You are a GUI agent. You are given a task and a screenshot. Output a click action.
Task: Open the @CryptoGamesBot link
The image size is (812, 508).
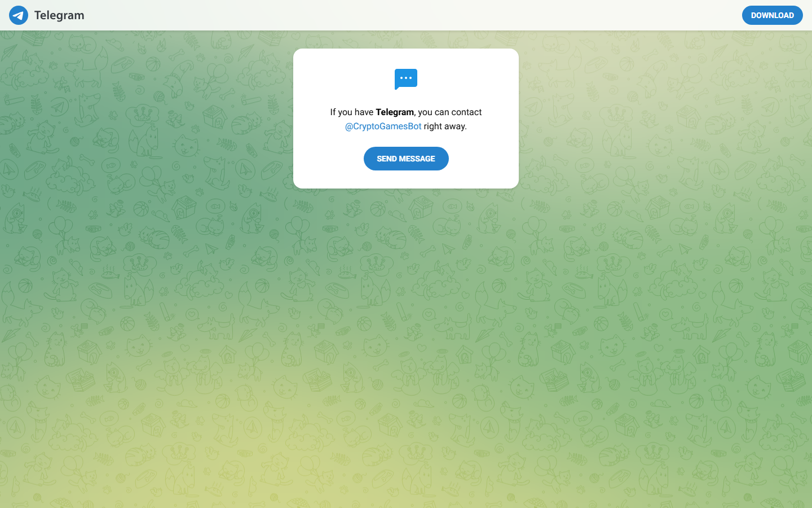[383, 126]
